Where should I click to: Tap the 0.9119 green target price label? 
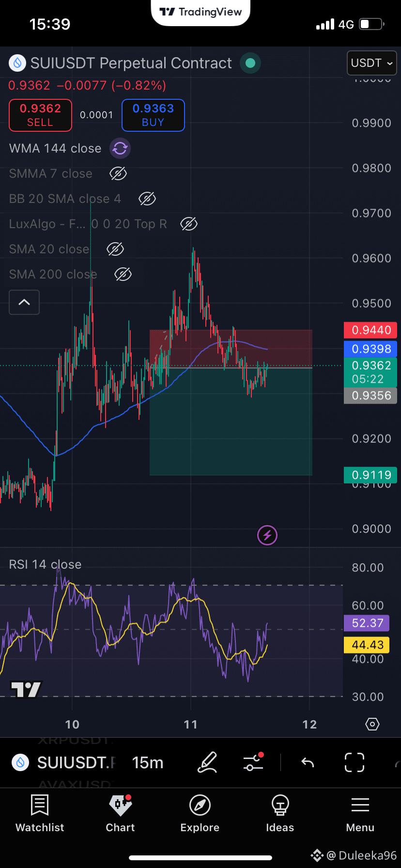click(371, 475)
